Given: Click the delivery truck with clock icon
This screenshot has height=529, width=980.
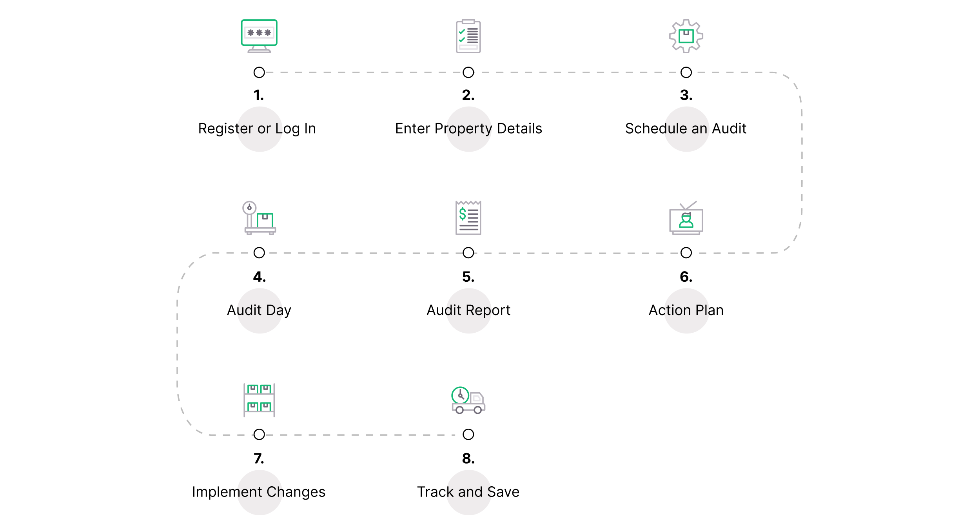Looking at the screenshot, I should coord(468,400).
